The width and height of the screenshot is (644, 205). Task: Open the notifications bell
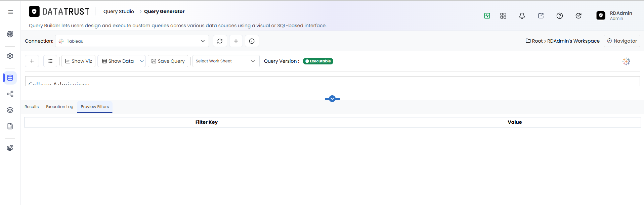[x=522, y=16]
